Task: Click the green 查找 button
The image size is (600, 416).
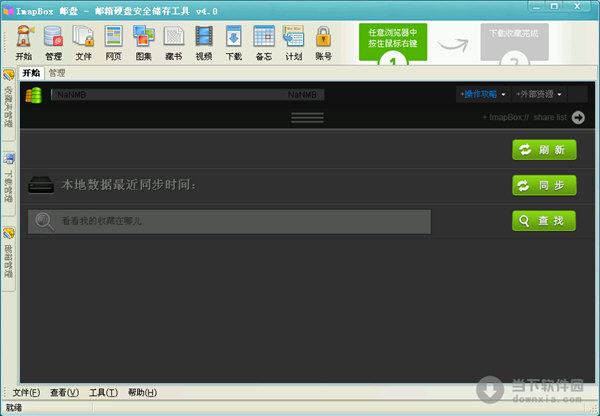Action: [544, 221]
